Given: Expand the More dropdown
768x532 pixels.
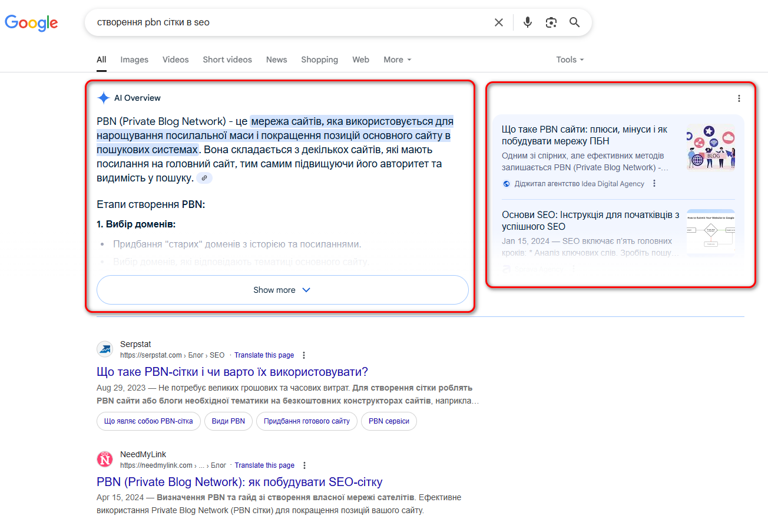Looking at the screenshot, I should [398, 60].
